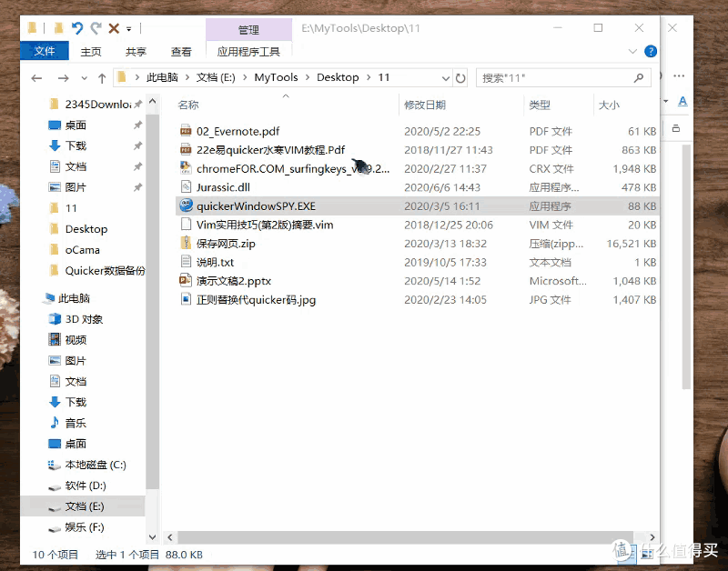Open folder 11 in navigation pane
The image size is (728, 571).
71,208
